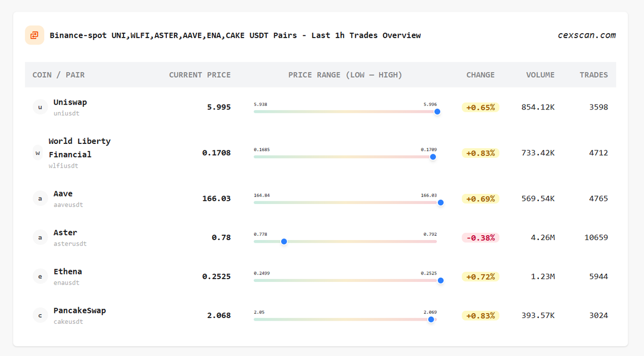This screenshot has height=356, width=644.
Task: Click the TRADES column header
Action: 594,75
